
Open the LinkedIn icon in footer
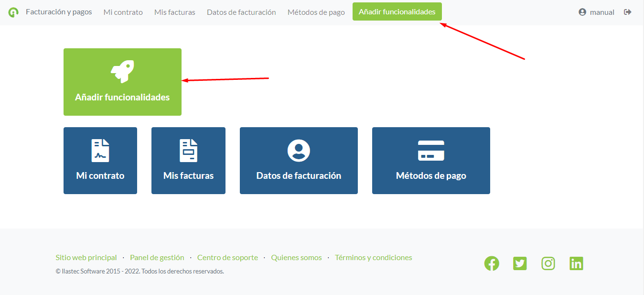pos(576,263)
